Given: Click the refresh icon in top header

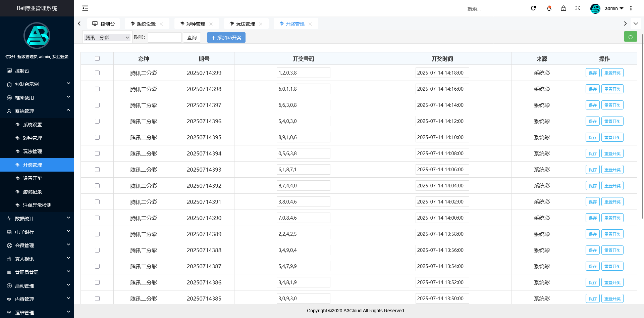Looking at the screenshot, I should (x=533, y=8).
